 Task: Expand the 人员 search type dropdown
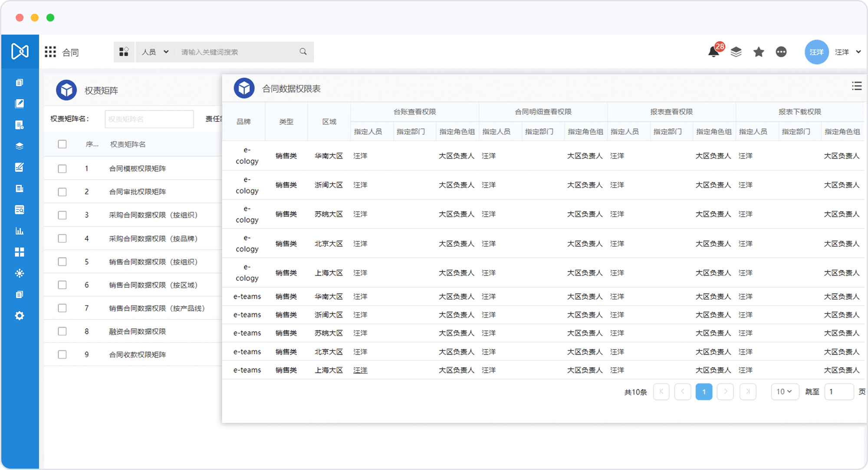155,52
